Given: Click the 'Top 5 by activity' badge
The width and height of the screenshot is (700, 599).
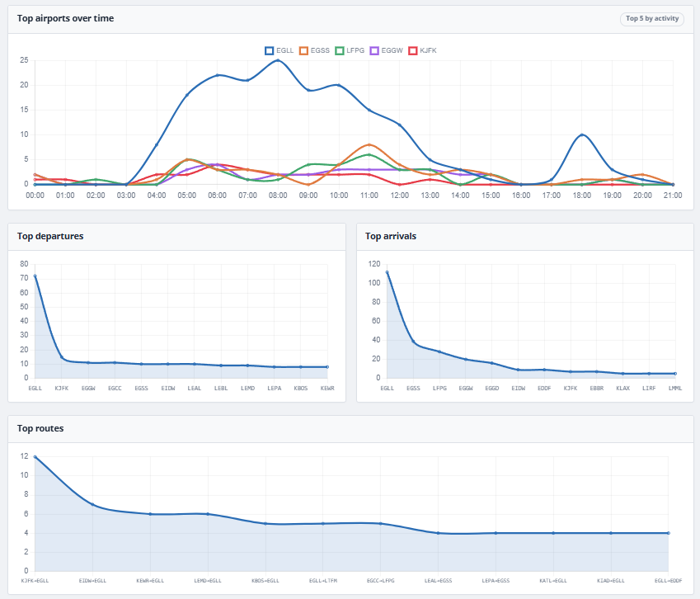Looking at the screenshot, I should click(x=652, y=19).
